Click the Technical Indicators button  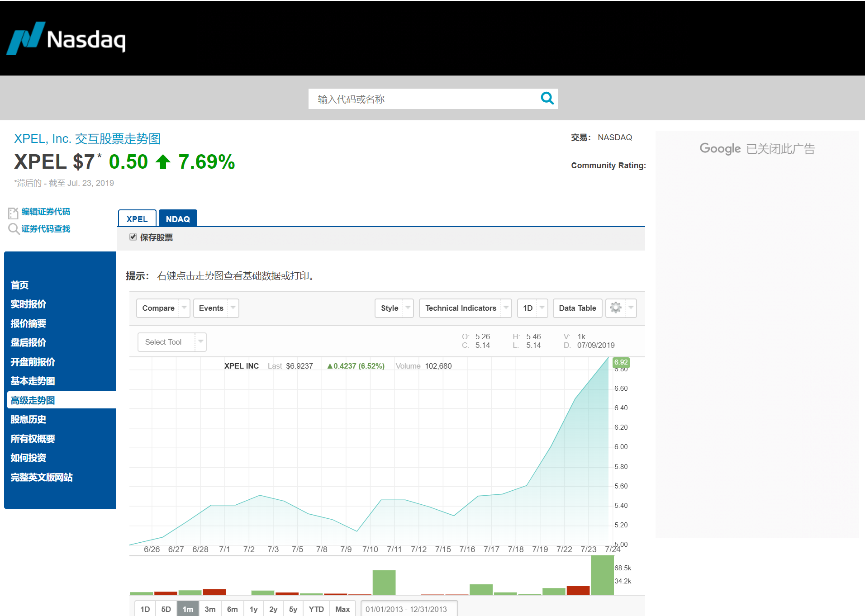460,308
